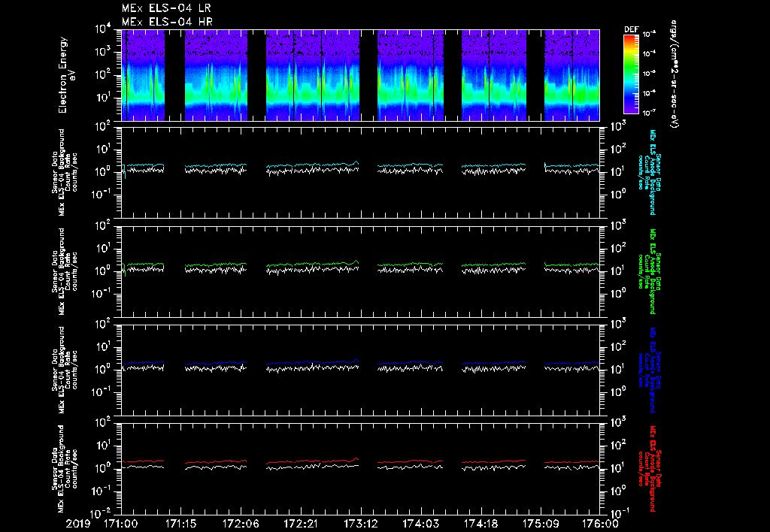Select the "174:03" time axis tick label
770x532 pixels.
[420, 524]
